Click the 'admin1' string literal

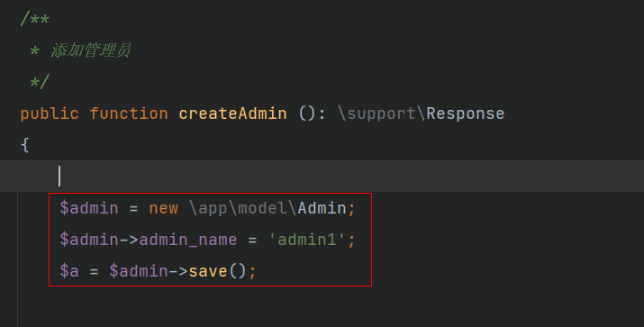(307, 240)
